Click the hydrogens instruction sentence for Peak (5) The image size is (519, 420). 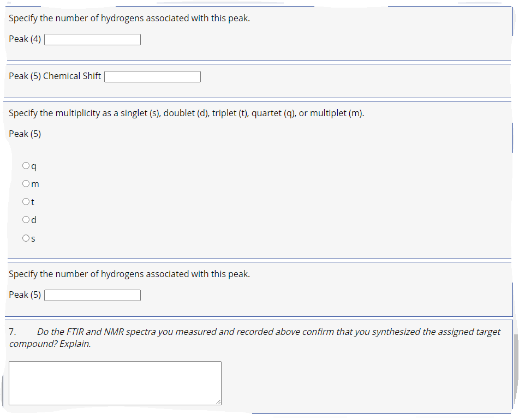click(x=129, y=273)
